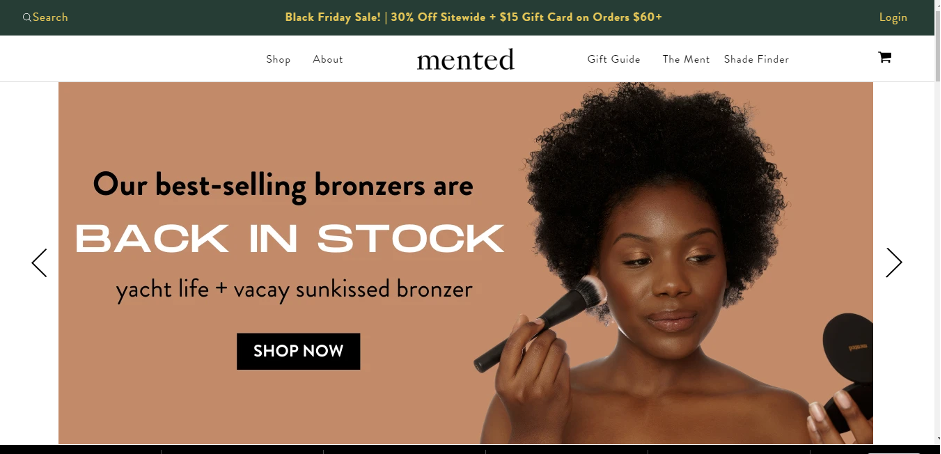Open the Shade Finder
Screen dimensions: 941x454
tap(756, 59)
